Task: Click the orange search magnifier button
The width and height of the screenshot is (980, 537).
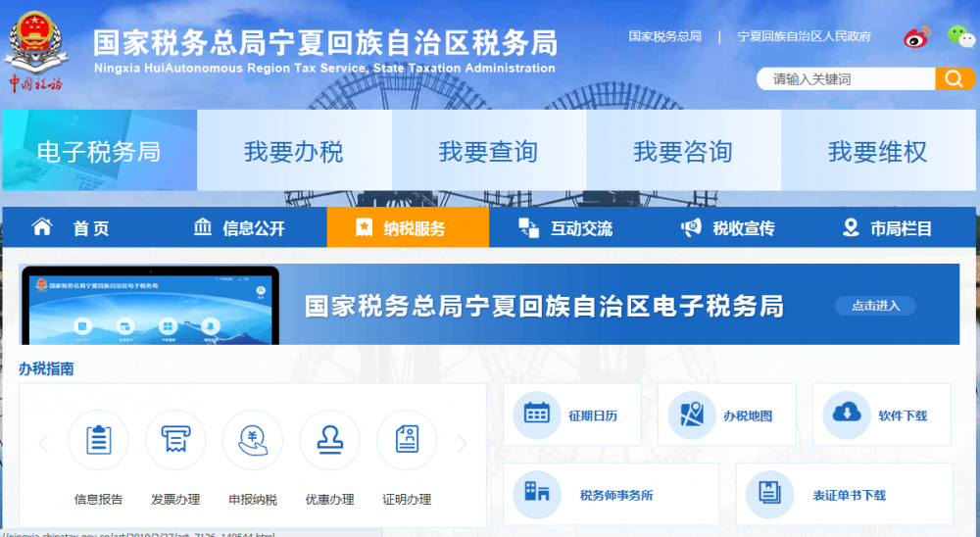Action: coord(954,78)
